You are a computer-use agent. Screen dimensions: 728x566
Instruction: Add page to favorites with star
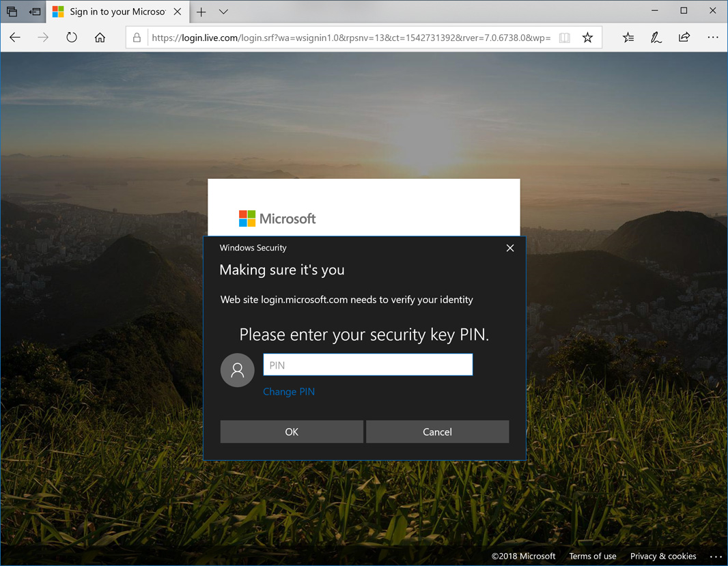pos(587,38)
